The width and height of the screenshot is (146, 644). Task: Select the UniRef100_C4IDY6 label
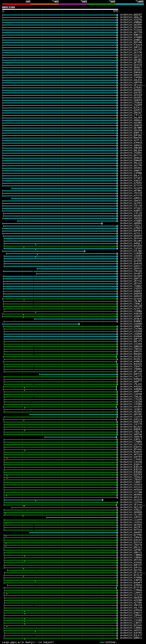(x=131, y=522)
